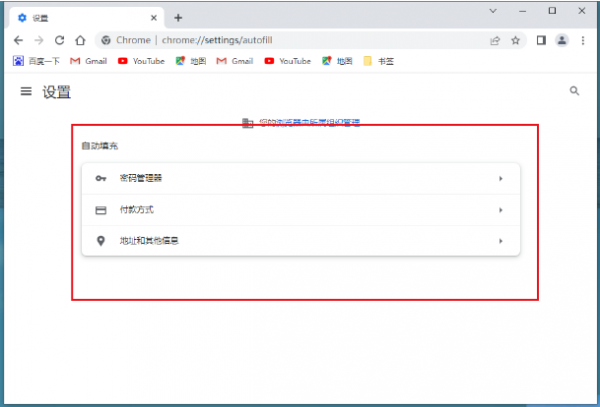Open the 百度一下 bookmark
This screenshot has height=407, width=600.
(36, 61)
